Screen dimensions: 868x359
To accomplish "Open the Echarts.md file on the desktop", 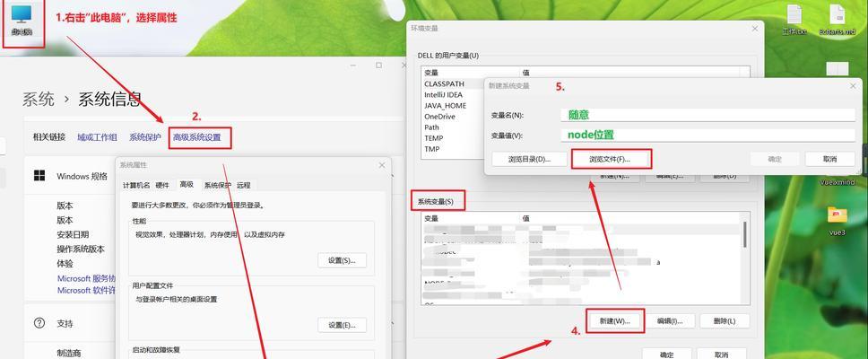I will pos(837,20).
